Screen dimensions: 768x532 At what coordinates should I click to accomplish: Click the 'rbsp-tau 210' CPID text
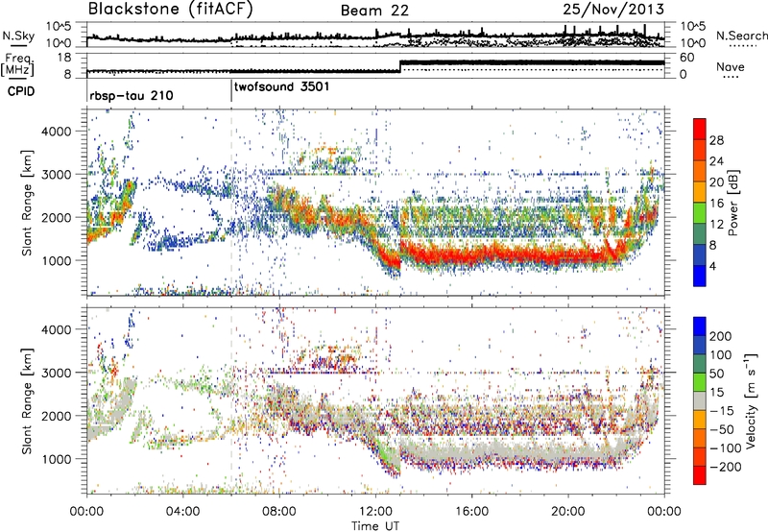click(132, 95)
